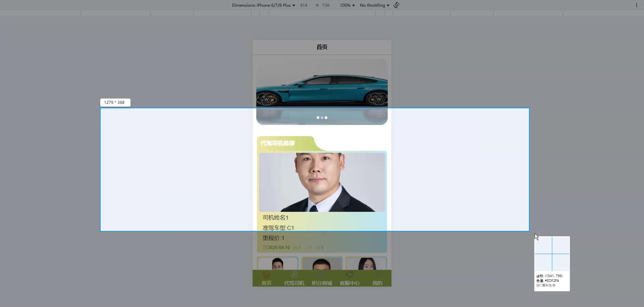Open the No throttling dropdown

click(374, 5)
